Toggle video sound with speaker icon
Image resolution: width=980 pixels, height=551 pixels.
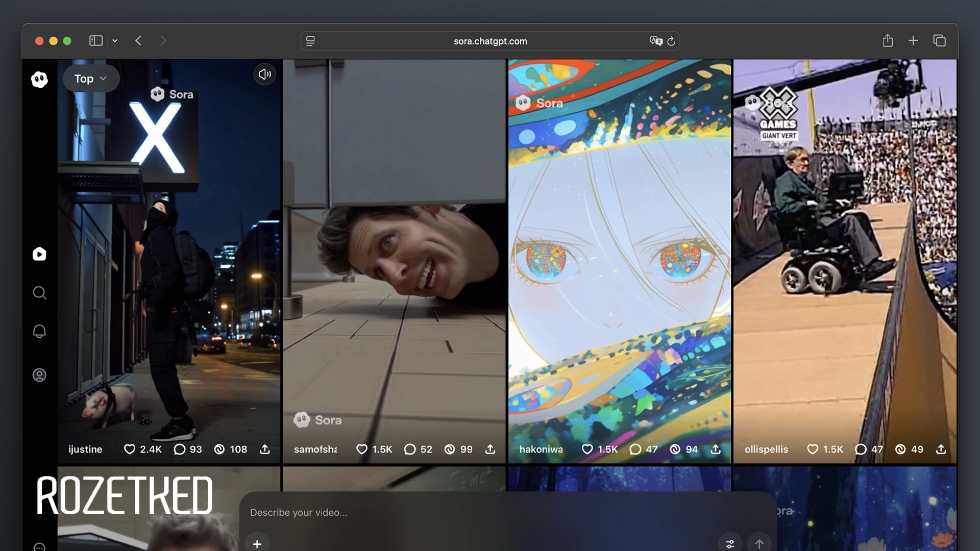pos(264,74)
